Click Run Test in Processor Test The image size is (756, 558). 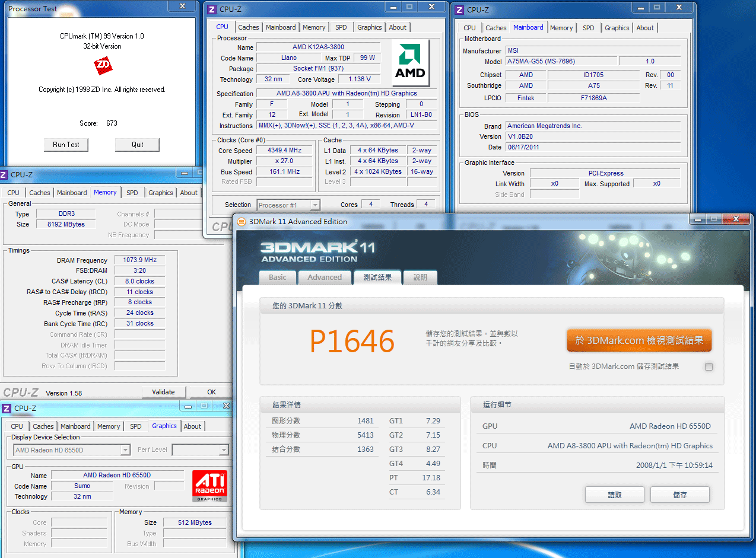(66, 145)
